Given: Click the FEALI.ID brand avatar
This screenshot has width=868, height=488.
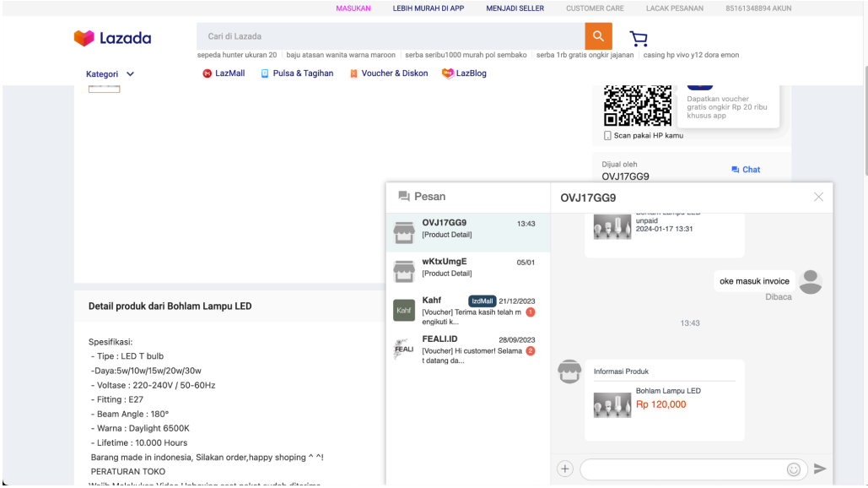Looking at the screenshot, I should [x=404, y=349].
